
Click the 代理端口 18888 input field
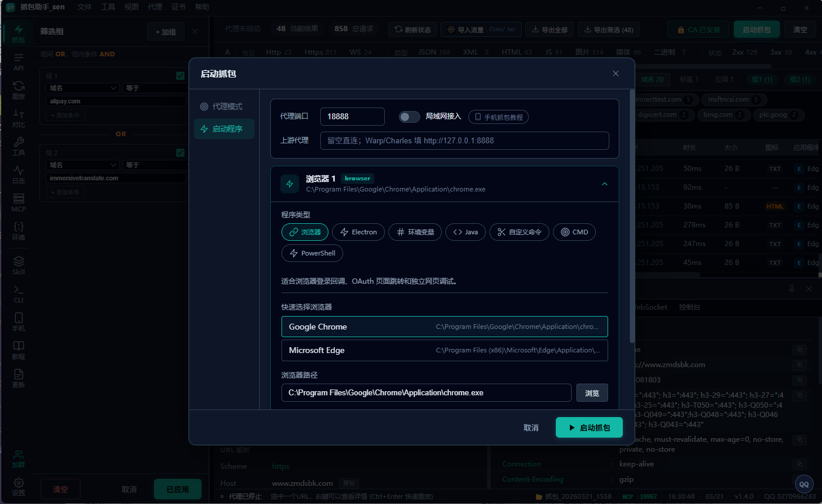[353, 116]
